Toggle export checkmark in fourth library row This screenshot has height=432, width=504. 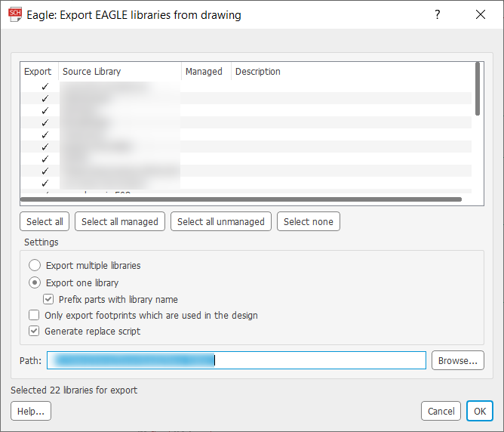pos(45,122)
